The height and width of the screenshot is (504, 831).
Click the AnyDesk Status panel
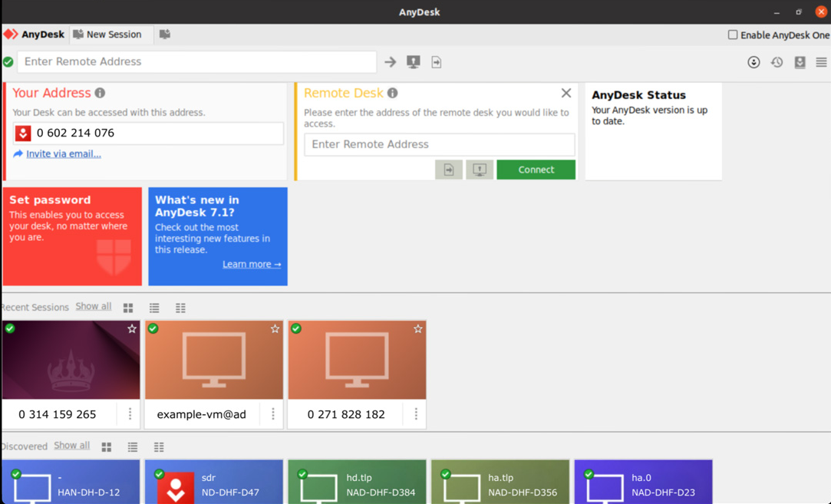654,131
